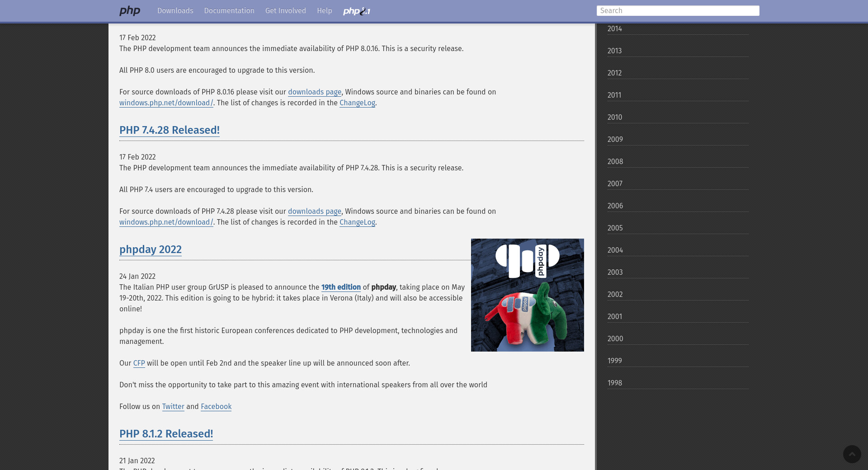Image resolution: width=868 pixels, height=470 pixels.
Task: Open the phpday elephant mascot image
Action: (527, 295)
